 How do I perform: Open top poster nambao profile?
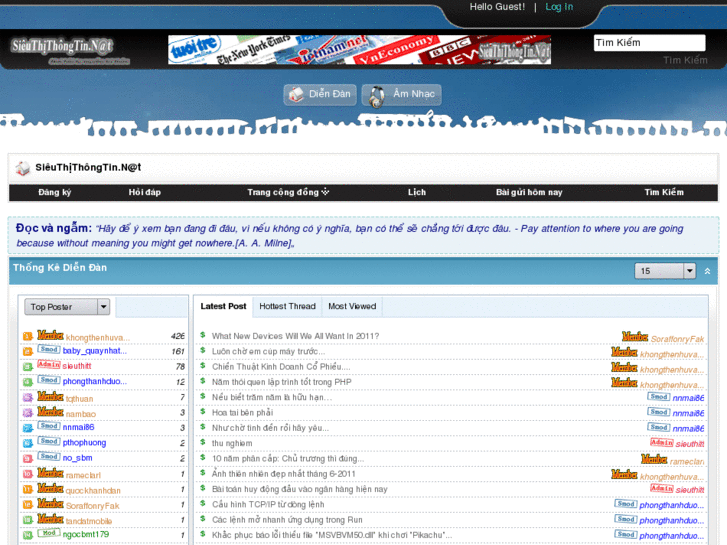(81, 414)
